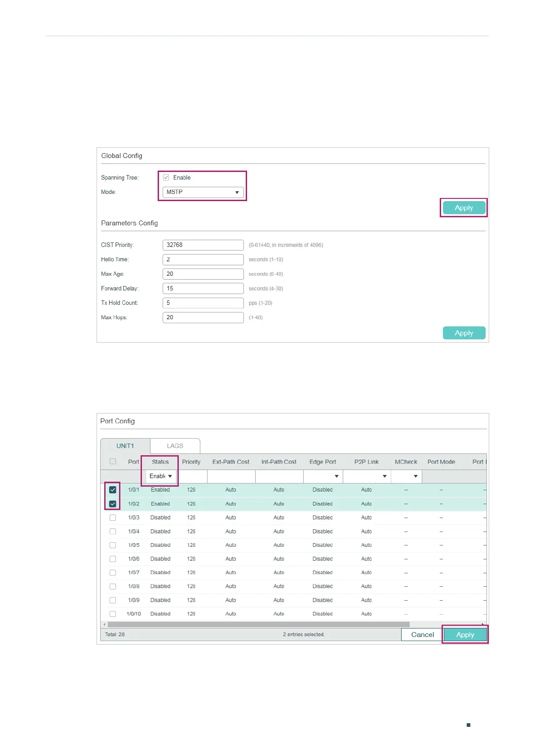The image size is (535, 756).
Task: Click the P2P Link column header
Action: point(367,462)
